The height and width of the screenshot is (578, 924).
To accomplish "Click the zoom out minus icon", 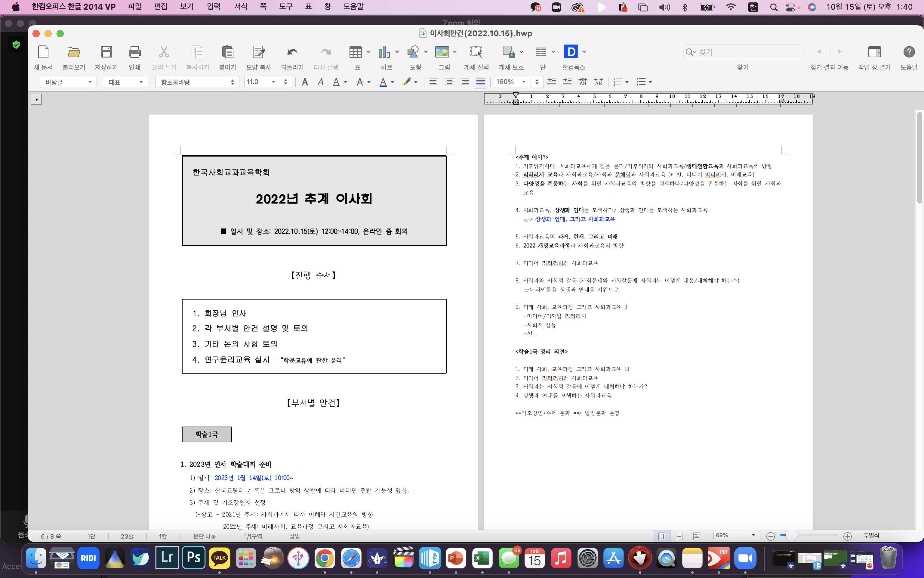I will (771, 536).
